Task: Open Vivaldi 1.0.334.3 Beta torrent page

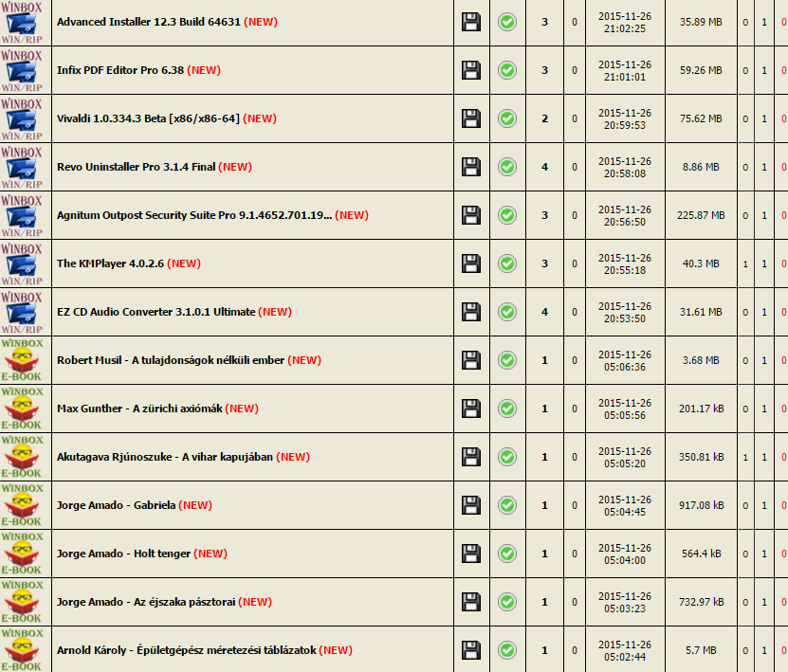Action: (148, 118)
